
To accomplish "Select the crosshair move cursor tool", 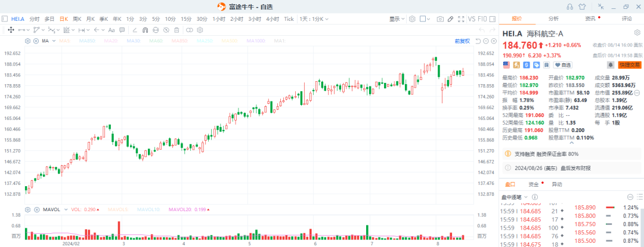I will (x=11, y=30).
